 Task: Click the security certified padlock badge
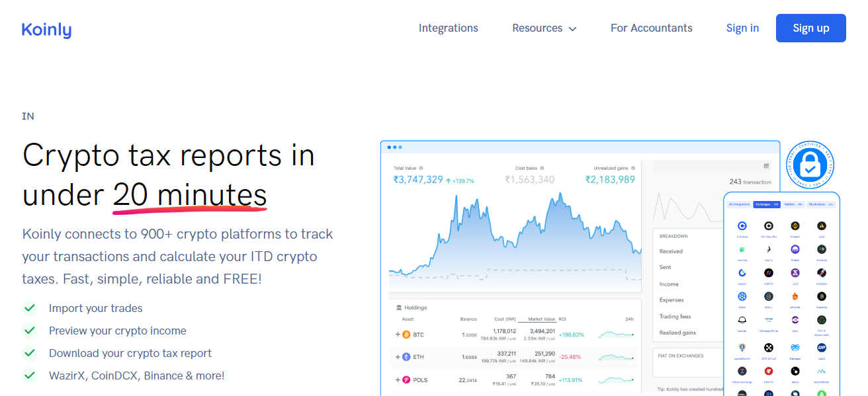810,163
